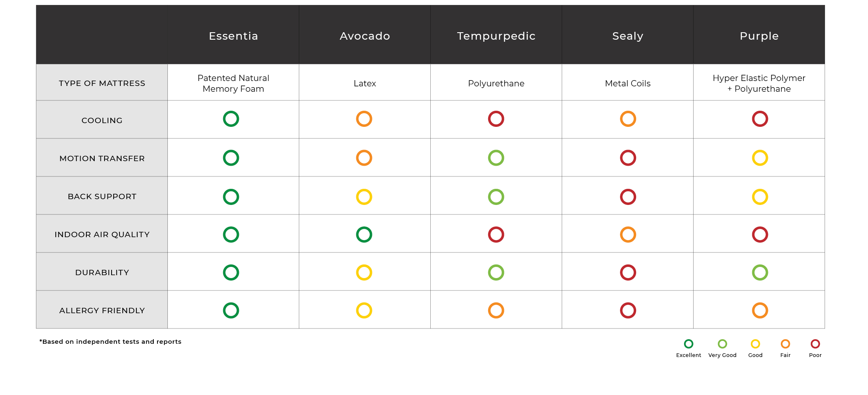
Task: Click Essentia's Allergy Friendly green circle
Action: click(231, 311)
